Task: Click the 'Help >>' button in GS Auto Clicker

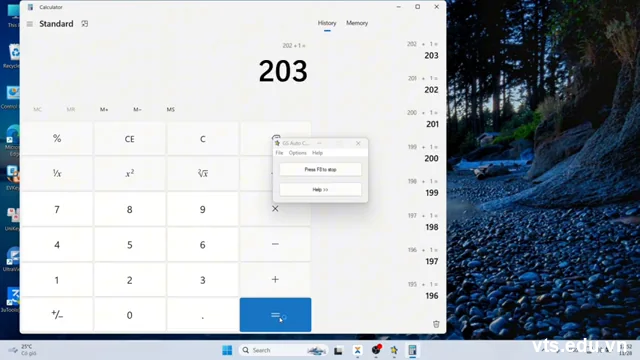Action: coord(320,189)
